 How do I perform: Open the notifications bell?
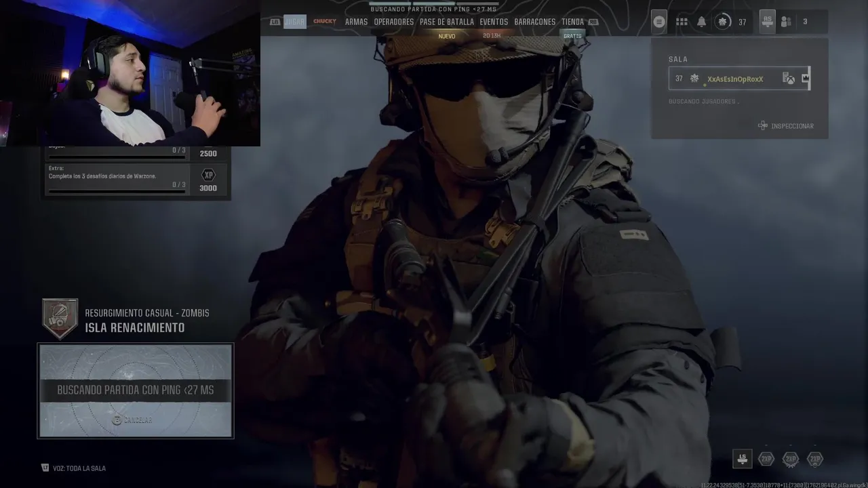coord(702,22)
